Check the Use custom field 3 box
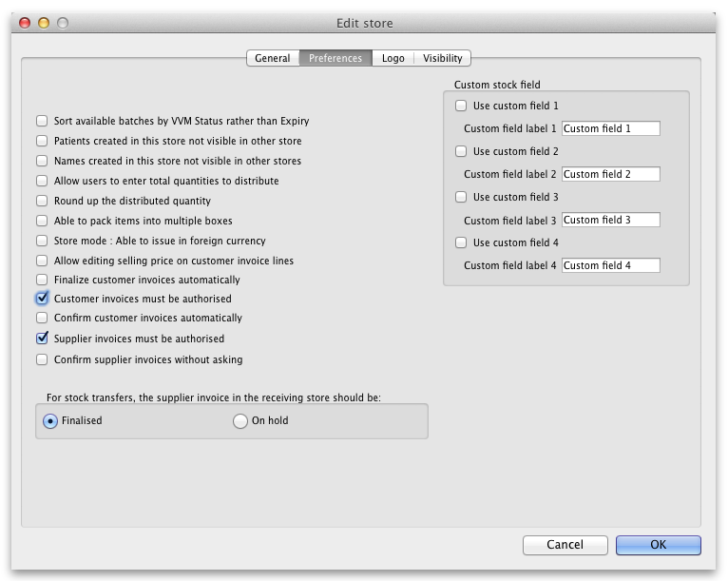 click(x=461, y=197)
